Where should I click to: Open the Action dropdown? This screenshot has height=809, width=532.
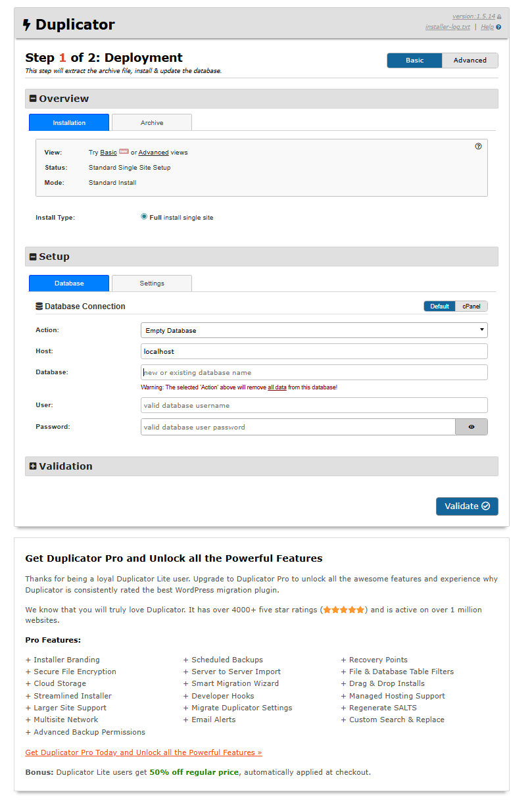pos(314,330)
